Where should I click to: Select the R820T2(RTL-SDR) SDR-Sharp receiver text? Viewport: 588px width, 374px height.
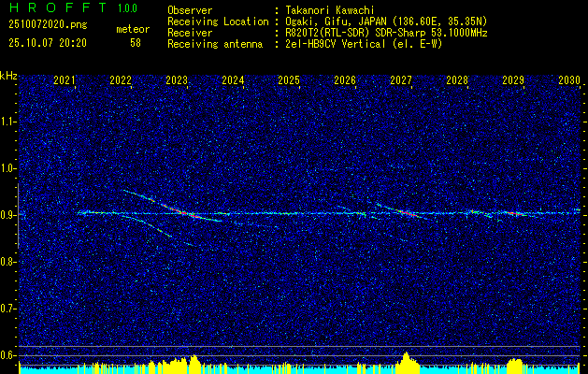point(386,33)
